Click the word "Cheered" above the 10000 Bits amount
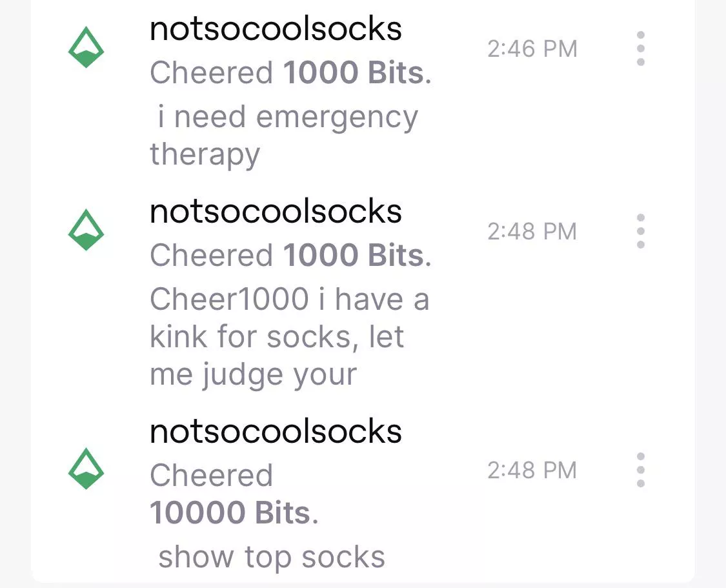Viewport: 726px width, 588px height. 211,476
